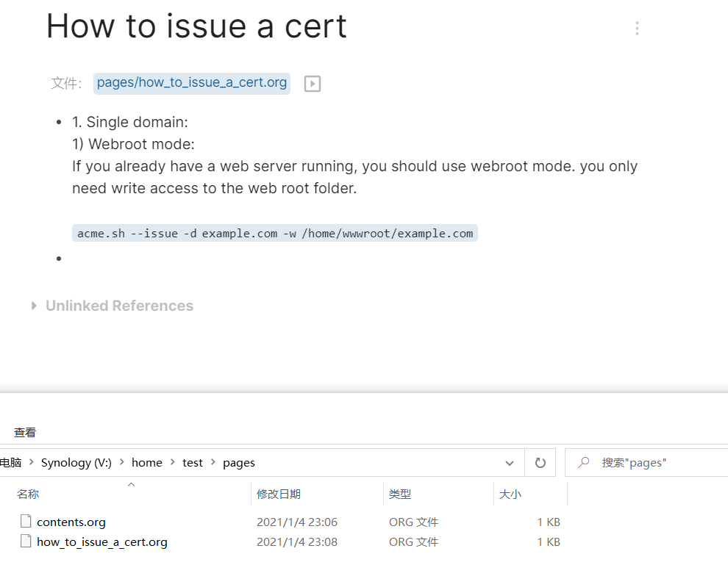Click the document icon beside how_to_issue_a_cert.org

coord(26,541)
